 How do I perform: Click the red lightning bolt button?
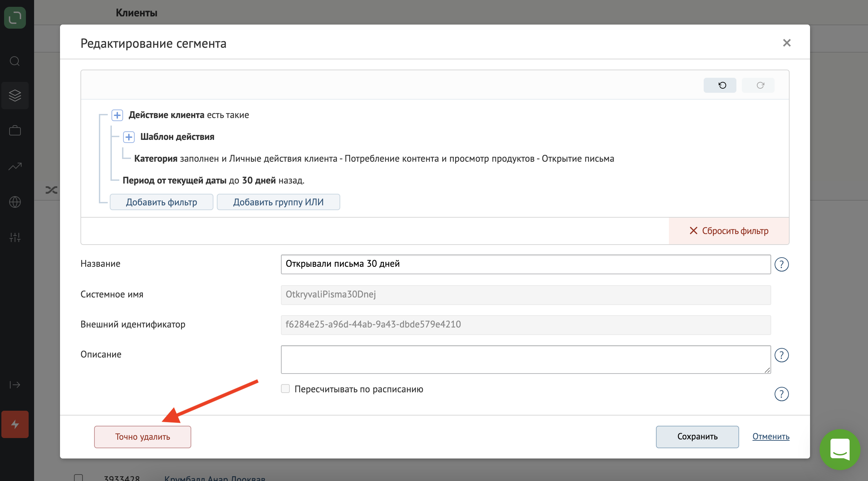pos(15,424)
